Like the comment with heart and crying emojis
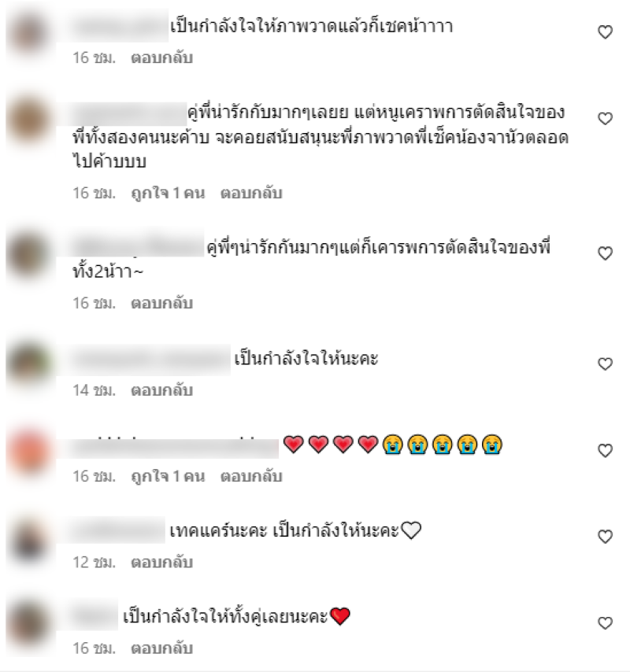 pos(605,450)
